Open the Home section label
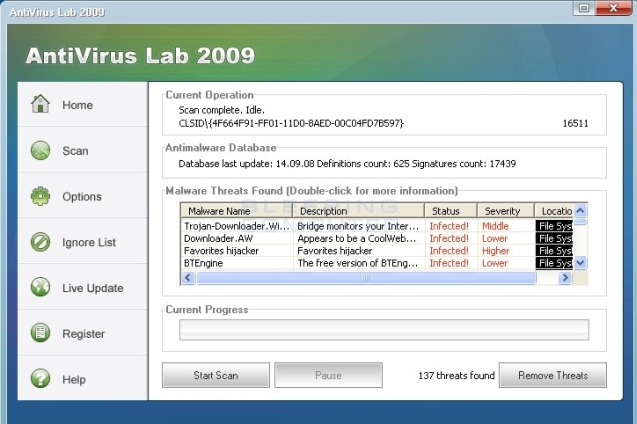 tap(78, 105)
